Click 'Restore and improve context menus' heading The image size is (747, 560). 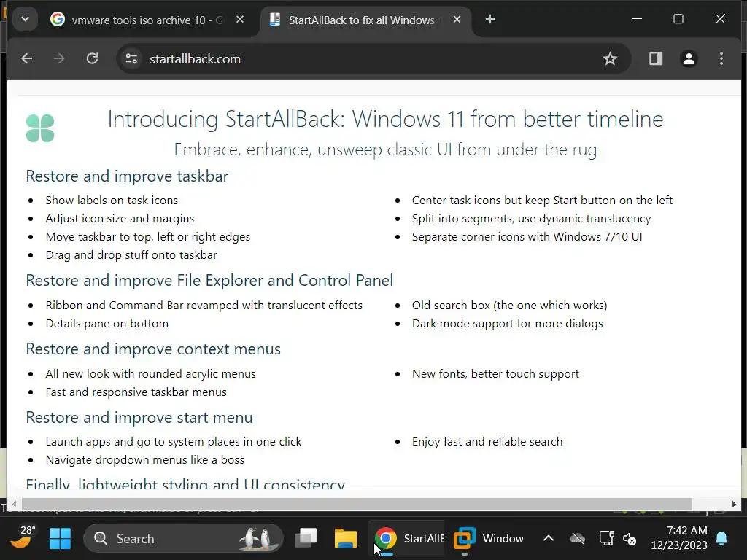pyautogui.click(x=153, y=349)
